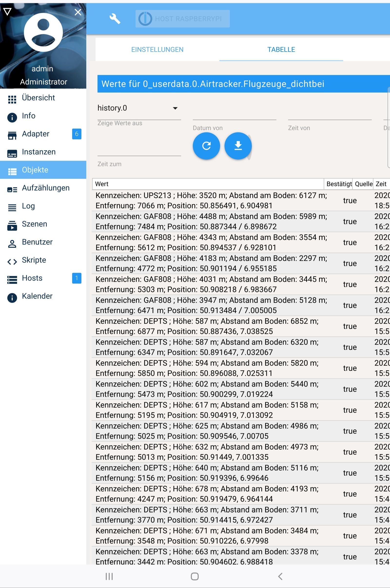Open Adapter in the sidebar

pyautogui.click(x=43, y=134)
